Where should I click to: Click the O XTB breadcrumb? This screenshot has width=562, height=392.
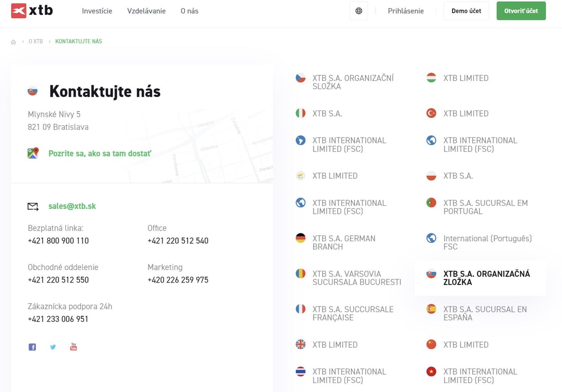click(36, 42)
